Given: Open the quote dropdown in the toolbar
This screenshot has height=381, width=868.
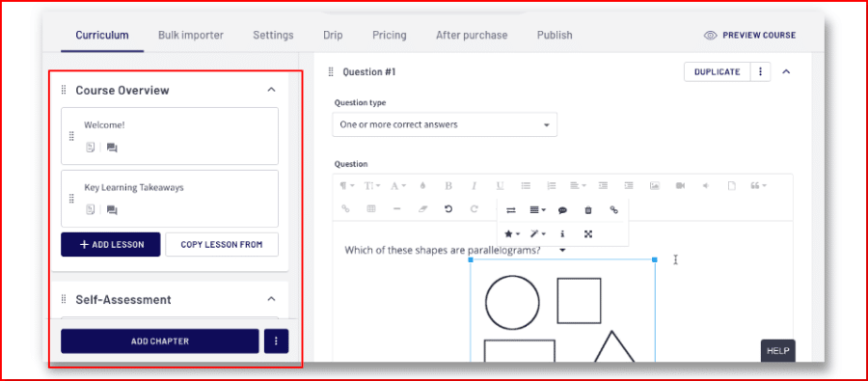Looking at the screenshot, I should pyautogui.click(x=758, y=186).
